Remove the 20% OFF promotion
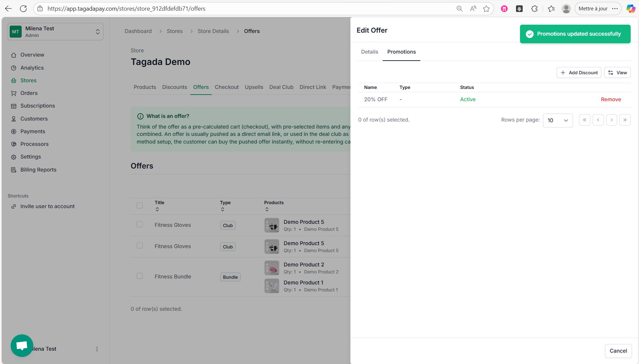The width and height of the screenshot is (639, 364). (611, 100)
